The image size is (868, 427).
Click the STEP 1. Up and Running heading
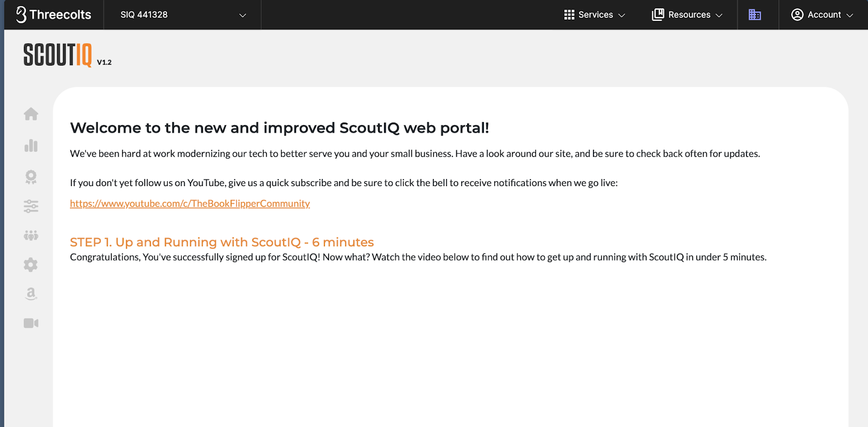(222, 242)
